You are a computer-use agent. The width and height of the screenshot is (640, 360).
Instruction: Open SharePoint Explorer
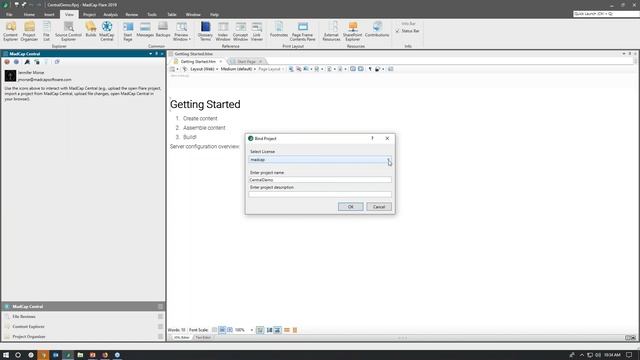pyautogui.click(x=352, y=31)
